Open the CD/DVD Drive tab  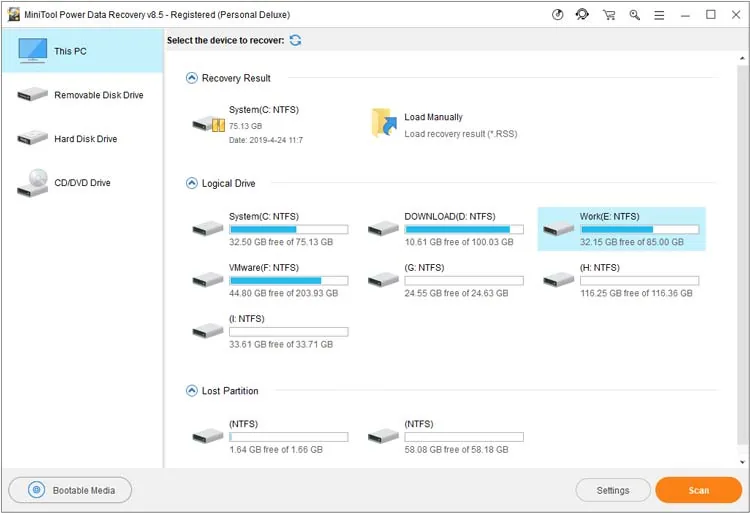coord(82,183)
